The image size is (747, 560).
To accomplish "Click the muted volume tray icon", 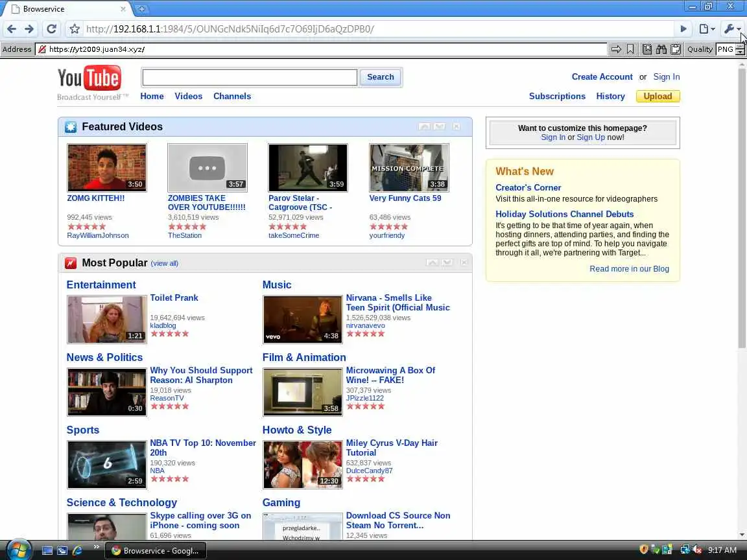I will [698, 550].
